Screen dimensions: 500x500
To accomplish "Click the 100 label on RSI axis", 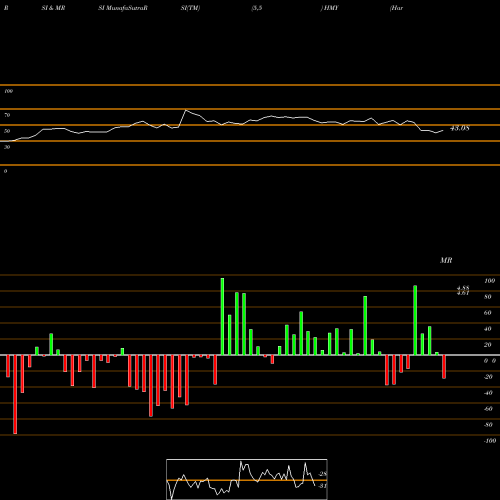I will pos(8,91).
